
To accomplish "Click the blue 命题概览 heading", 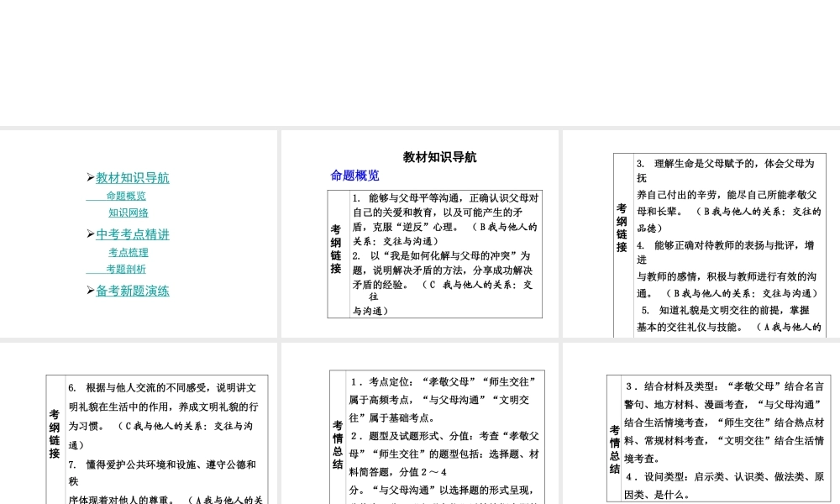I will coord(354,176).
